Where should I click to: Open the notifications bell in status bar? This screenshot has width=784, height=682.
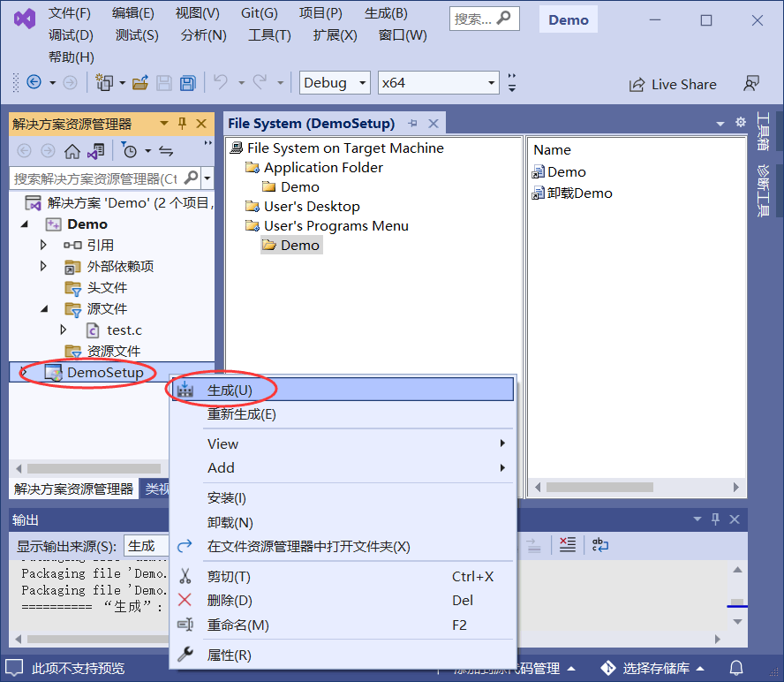tap(736, 668)
